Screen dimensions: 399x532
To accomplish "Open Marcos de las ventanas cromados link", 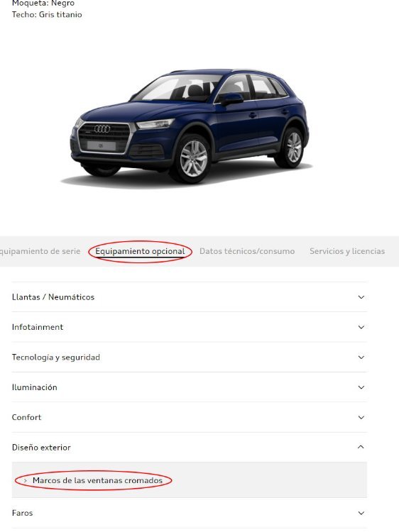I will pos(97,480).
